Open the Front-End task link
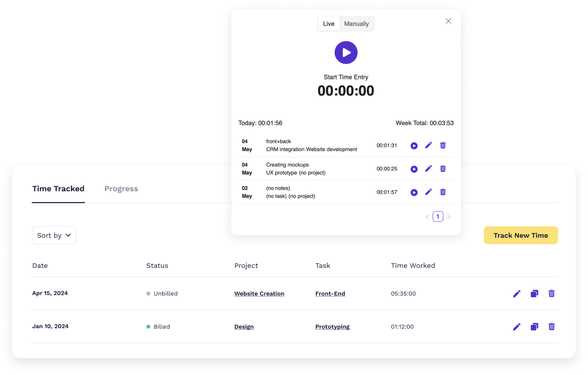The height and width of the screenshot is (375, 588). (x=330, y=294)
